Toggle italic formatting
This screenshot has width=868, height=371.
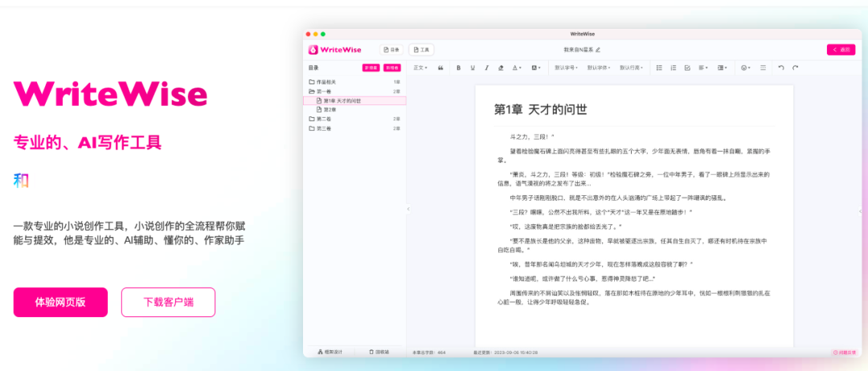point(486,68)
